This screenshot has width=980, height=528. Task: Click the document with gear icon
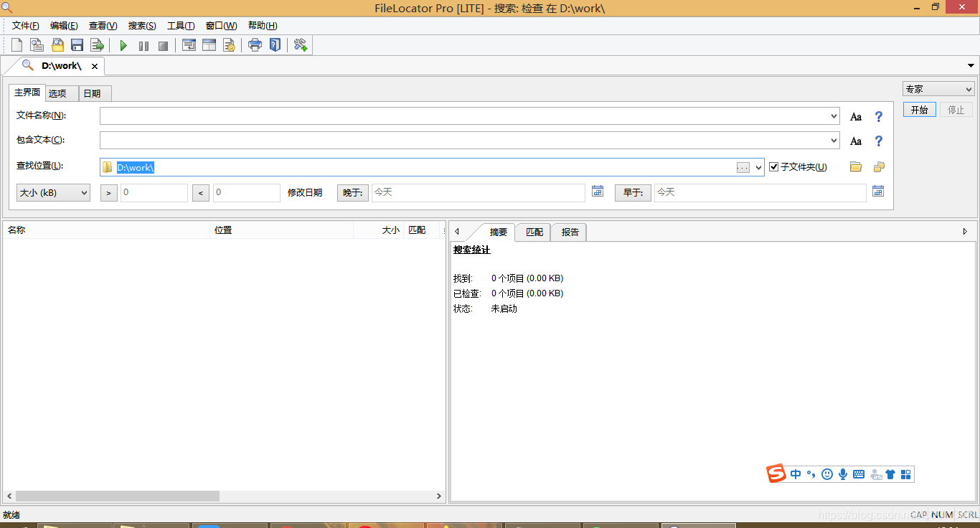click(x=229, y=45)
